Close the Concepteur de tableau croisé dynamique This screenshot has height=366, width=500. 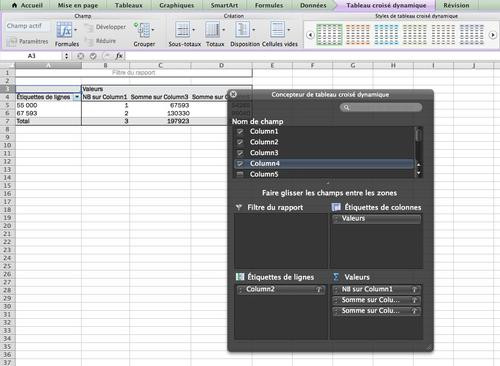pos(233,94)
